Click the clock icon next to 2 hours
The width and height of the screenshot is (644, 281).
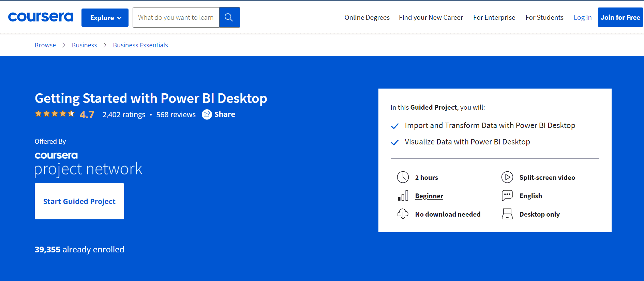(403, 177)
